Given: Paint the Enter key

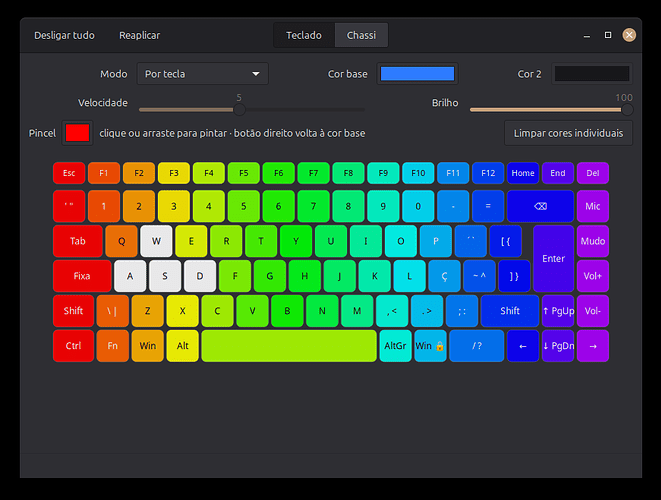Looking at the screenshot, I should 554,258.
